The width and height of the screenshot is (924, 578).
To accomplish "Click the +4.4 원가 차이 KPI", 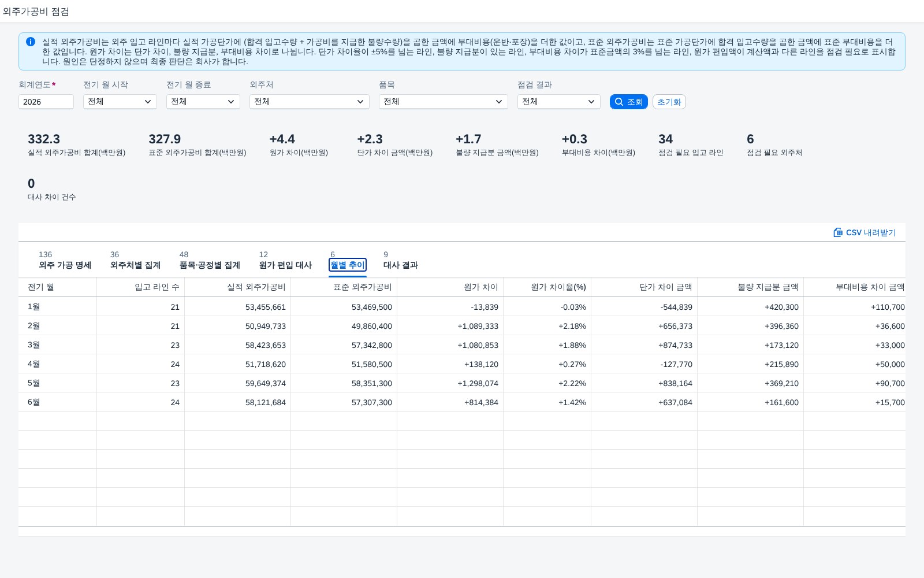I will [x=299, y=144].
